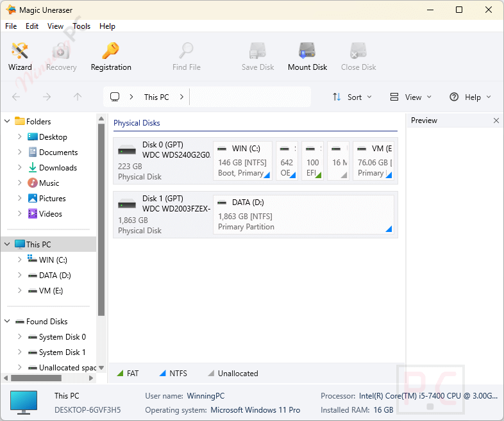The height and width of the screenshot is (421, 504).
Task: Open Registration with the key icon
Action: click(111, 56)
